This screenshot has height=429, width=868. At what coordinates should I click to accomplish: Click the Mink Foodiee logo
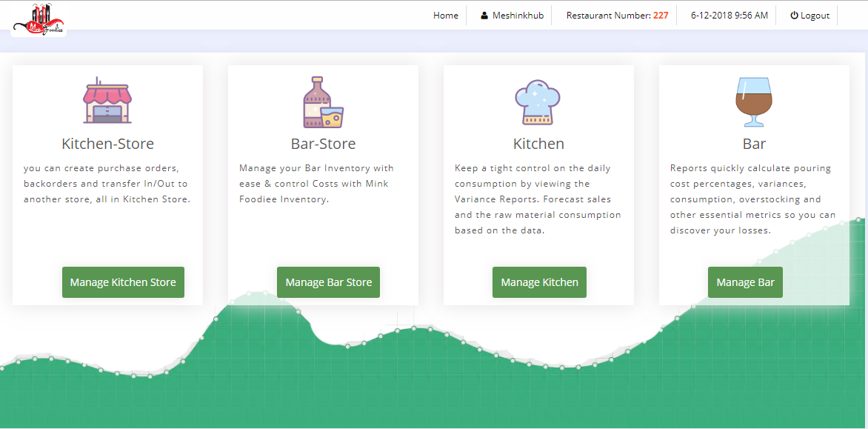tap(39, 20)
